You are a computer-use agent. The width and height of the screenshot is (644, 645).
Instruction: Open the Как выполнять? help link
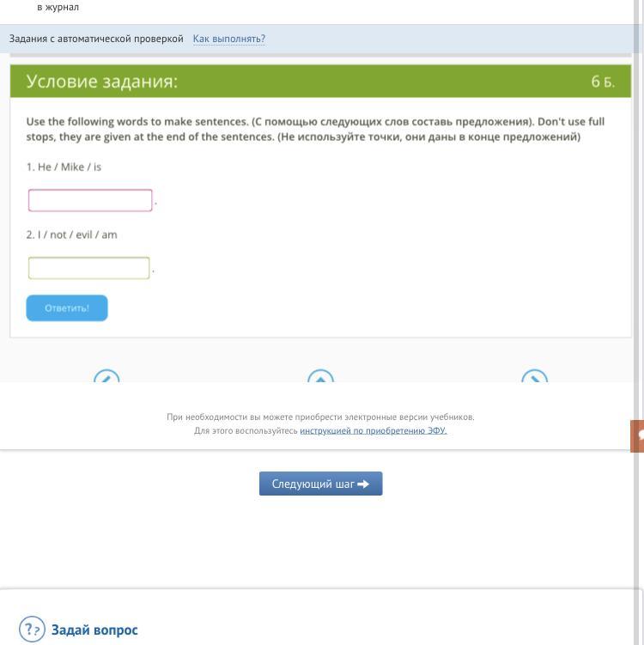point(229,39)
